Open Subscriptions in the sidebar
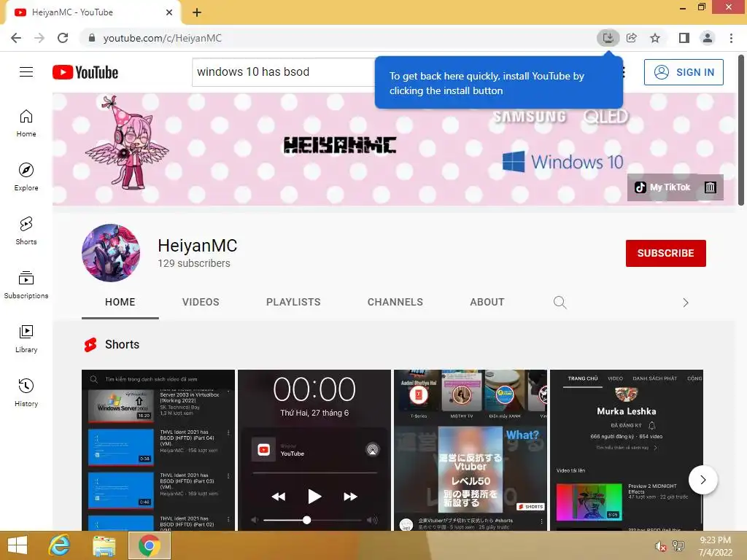 26,284
